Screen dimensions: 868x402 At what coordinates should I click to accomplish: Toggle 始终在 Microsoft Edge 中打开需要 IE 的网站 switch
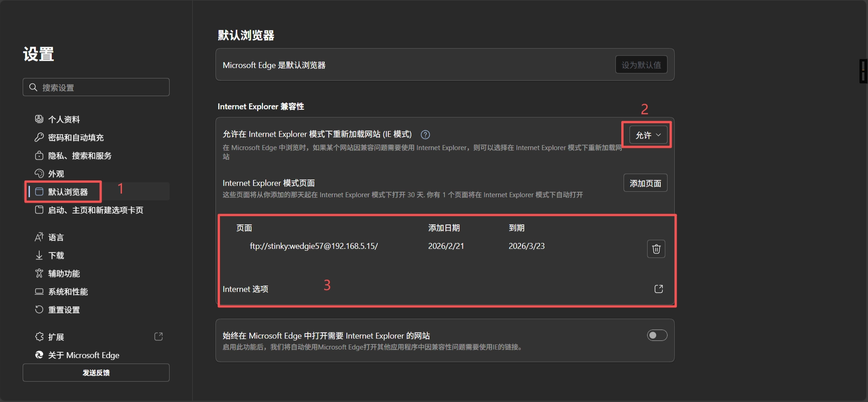(x=657, y=335)
